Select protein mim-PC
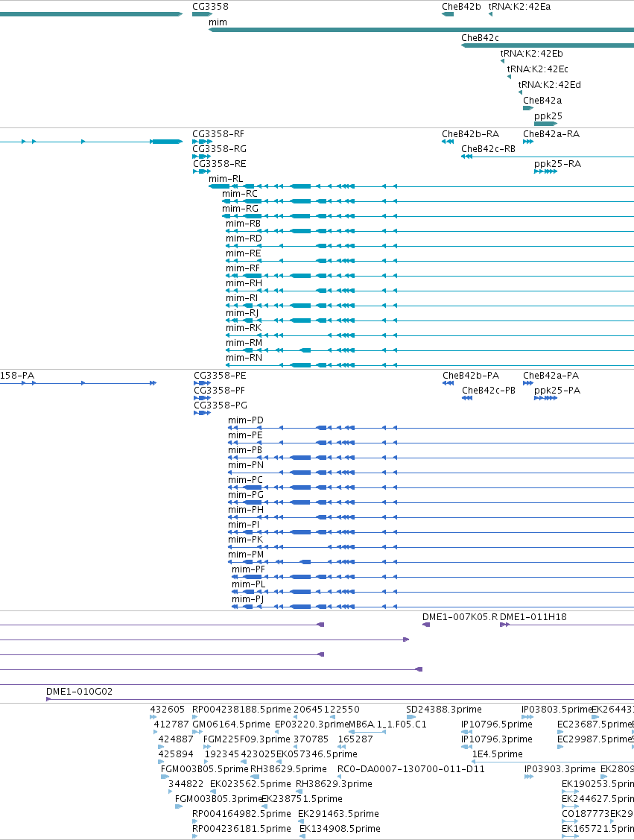Image resolution: width=634 pixels, height=840 pixels. pyautogui.click(x=245, y=480)
